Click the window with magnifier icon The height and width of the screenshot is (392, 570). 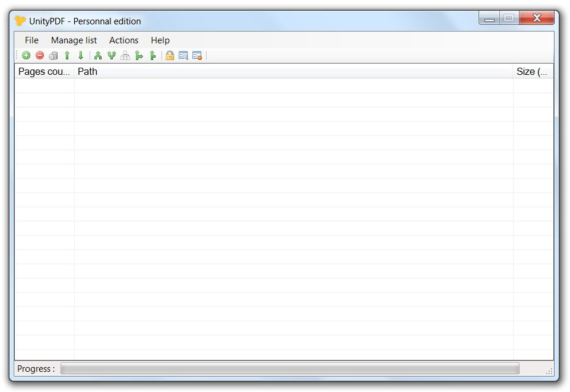pos(183,56)
